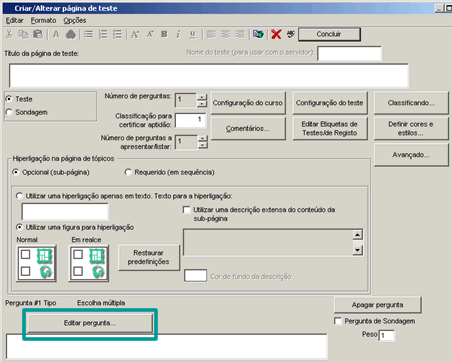Check the Pergunta de Sondagem box
The image size is (452, 362).
(x=338, y=321)
